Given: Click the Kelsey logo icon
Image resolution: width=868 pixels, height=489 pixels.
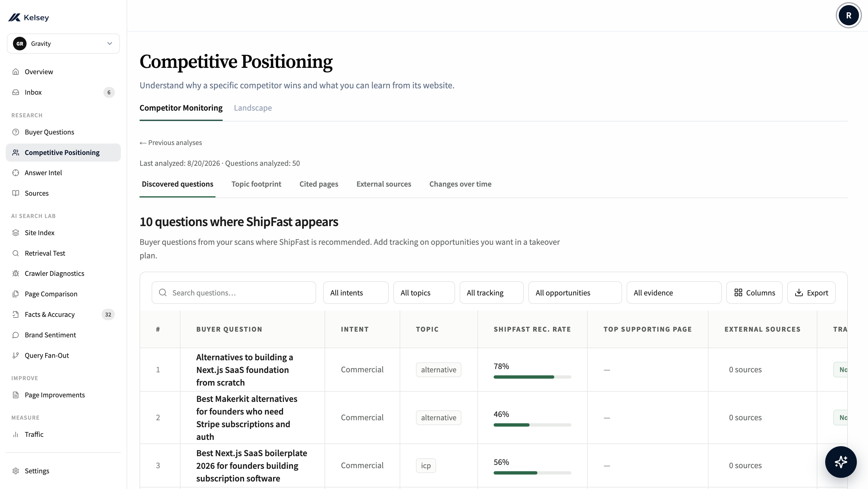Looking at the screenshot, I should point(14,17).
